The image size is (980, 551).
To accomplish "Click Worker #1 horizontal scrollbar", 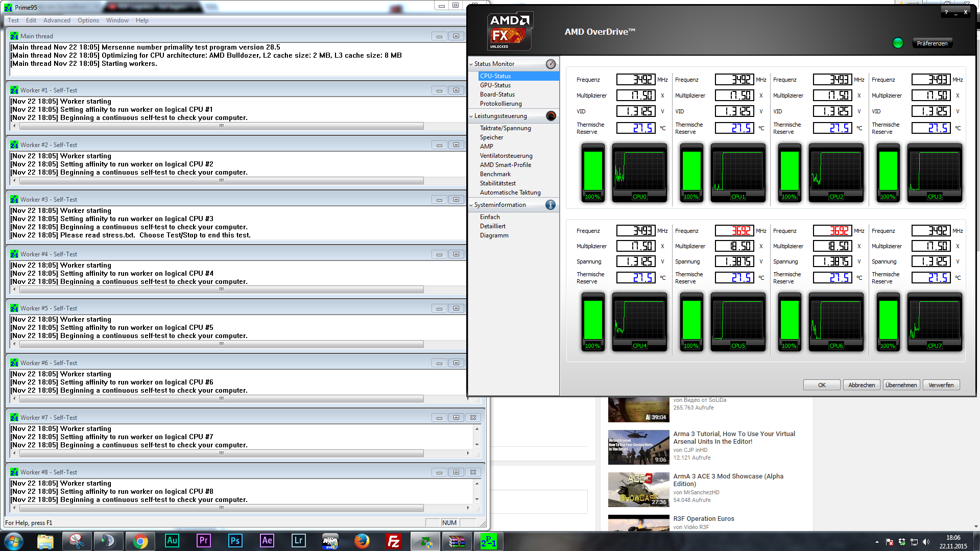I will 222,126.
